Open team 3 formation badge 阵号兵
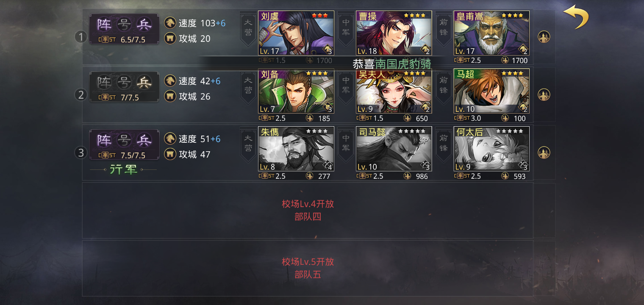Screen dimensions: 644x305 124,144
